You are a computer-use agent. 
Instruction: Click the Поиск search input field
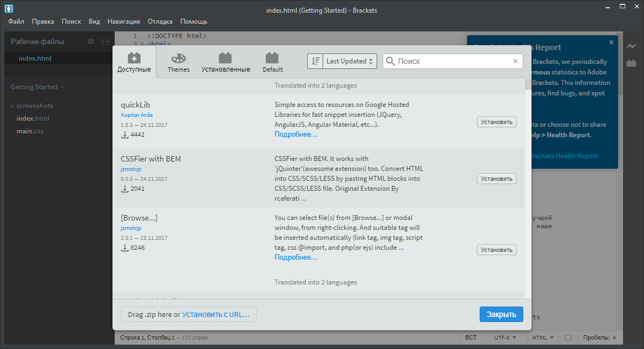click(452, 61)
